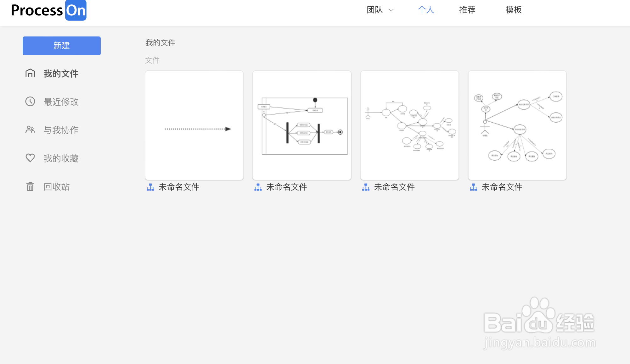Open the 推荐 tab

pos(467,10)
